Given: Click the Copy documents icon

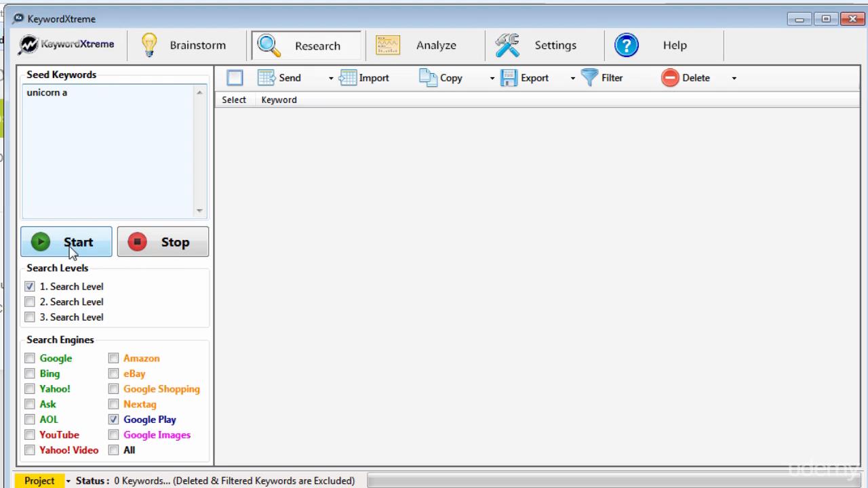Looking at the screenshot, I should pyautogui.click(x=428, y=78).
